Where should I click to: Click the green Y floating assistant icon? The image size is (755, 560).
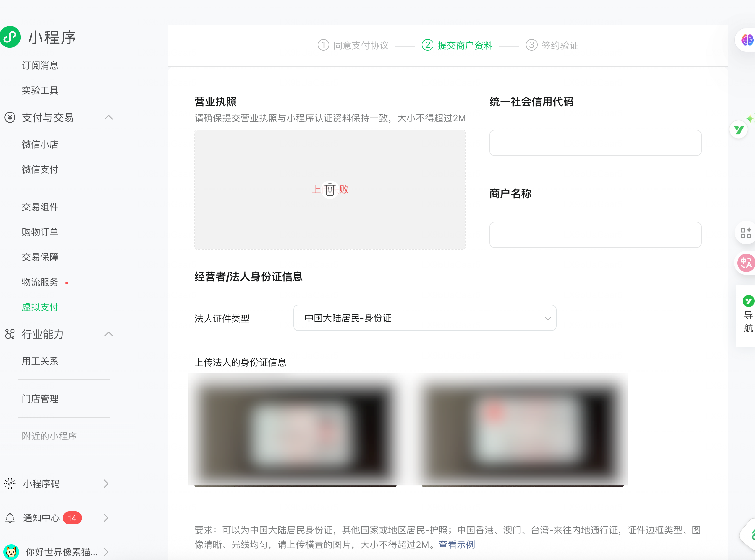(x=739, y=130)
